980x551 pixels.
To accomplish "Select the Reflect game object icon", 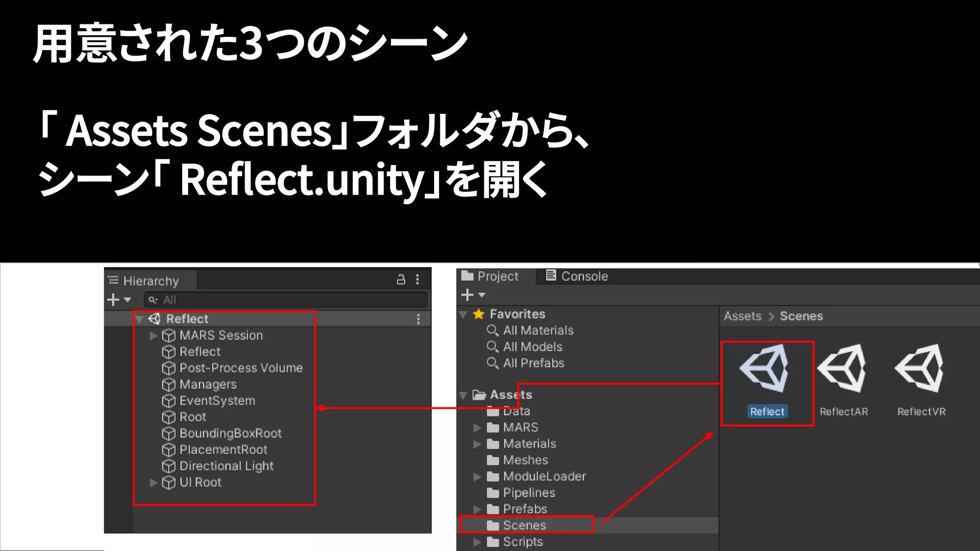I will tap(168, 352).
